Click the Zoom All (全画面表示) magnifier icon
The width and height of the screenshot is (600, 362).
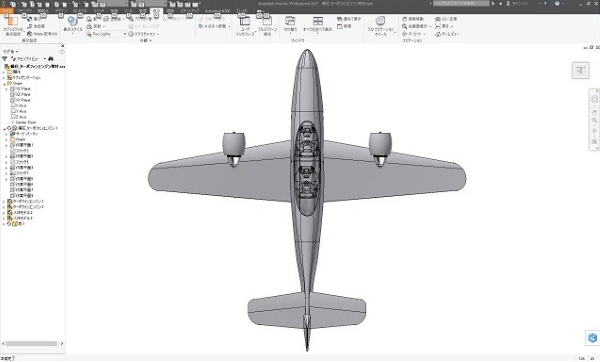click(404, 26)
